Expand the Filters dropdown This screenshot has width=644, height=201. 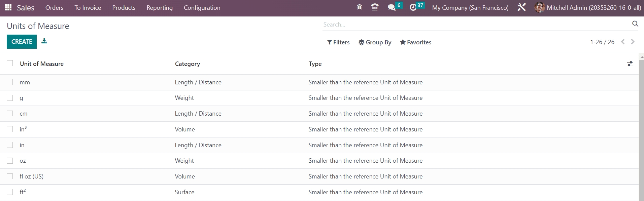click(338, 42)
